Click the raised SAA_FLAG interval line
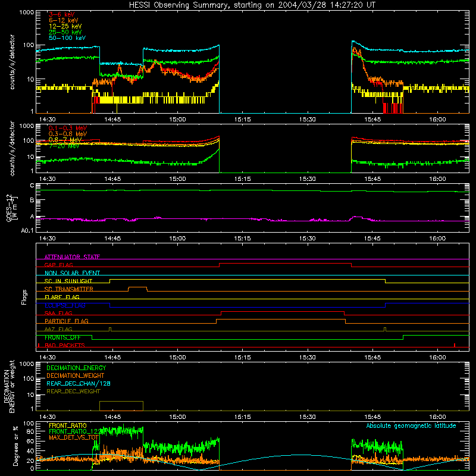 point(283,312)
